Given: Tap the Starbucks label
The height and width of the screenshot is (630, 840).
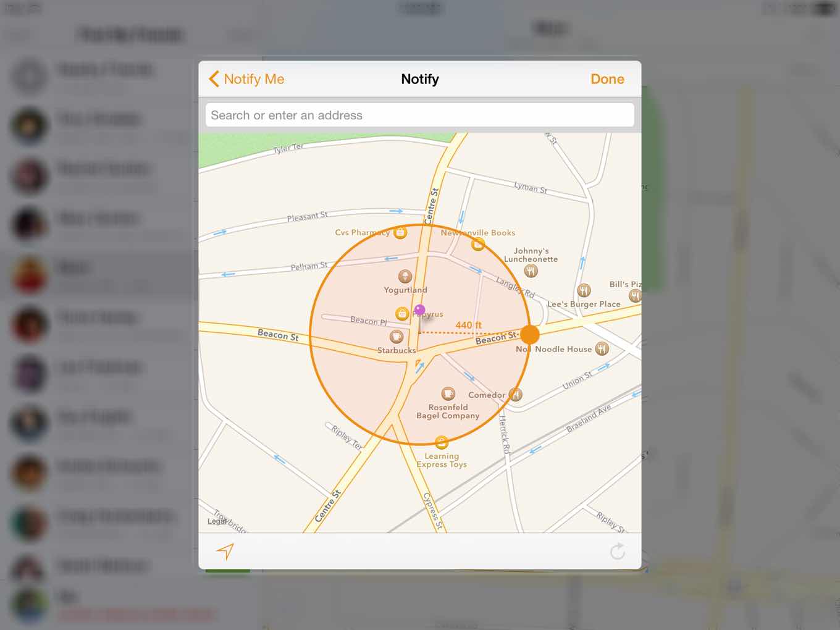Looking at the screenshot, I should pos(397,350).
